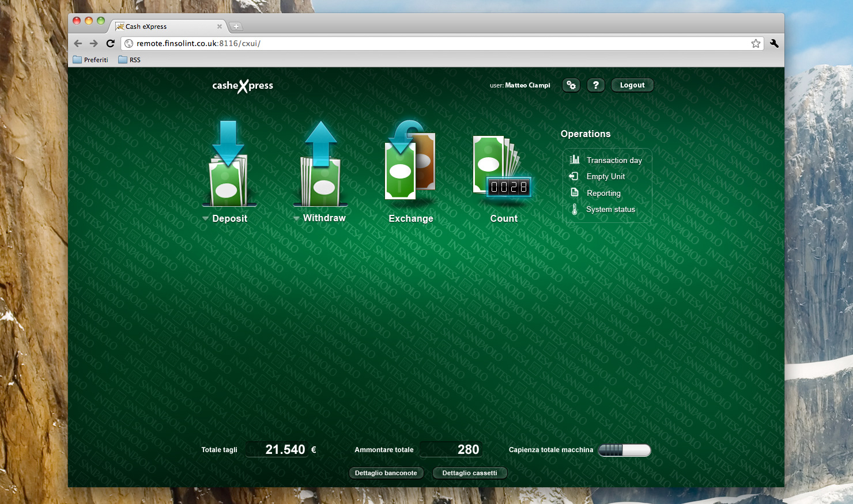Screen dimensions: 853x504
Task: Click the cashexpress logo
Action: point(243,86)
